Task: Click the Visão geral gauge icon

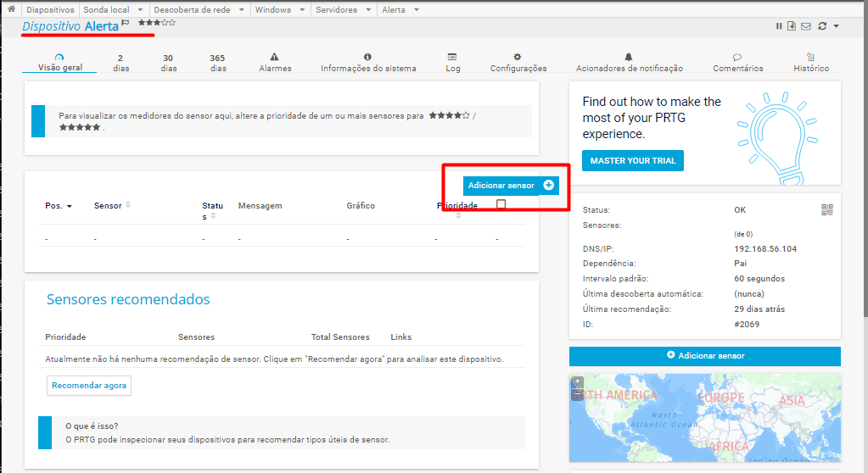Action: coord(59,57)
